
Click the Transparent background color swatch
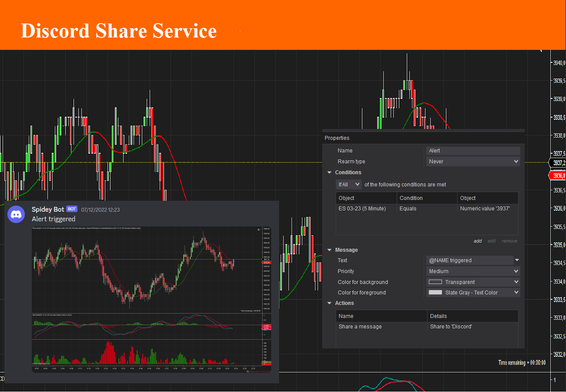[x=435, y=282]
